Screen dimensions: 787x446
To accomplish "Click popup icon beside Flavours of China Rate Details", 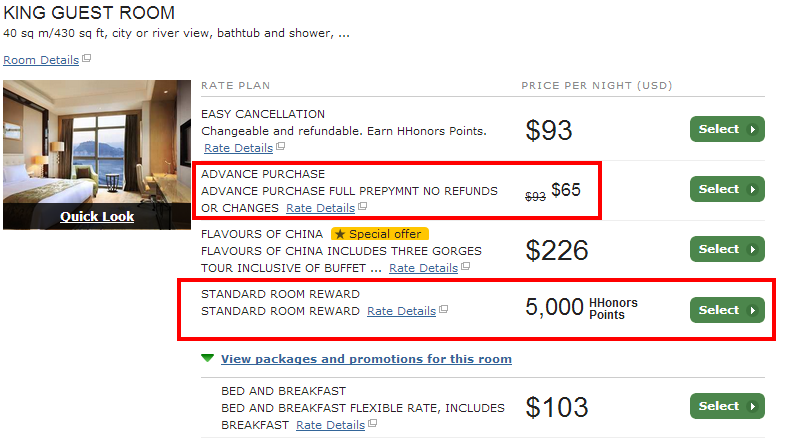I will coord(465,266).
